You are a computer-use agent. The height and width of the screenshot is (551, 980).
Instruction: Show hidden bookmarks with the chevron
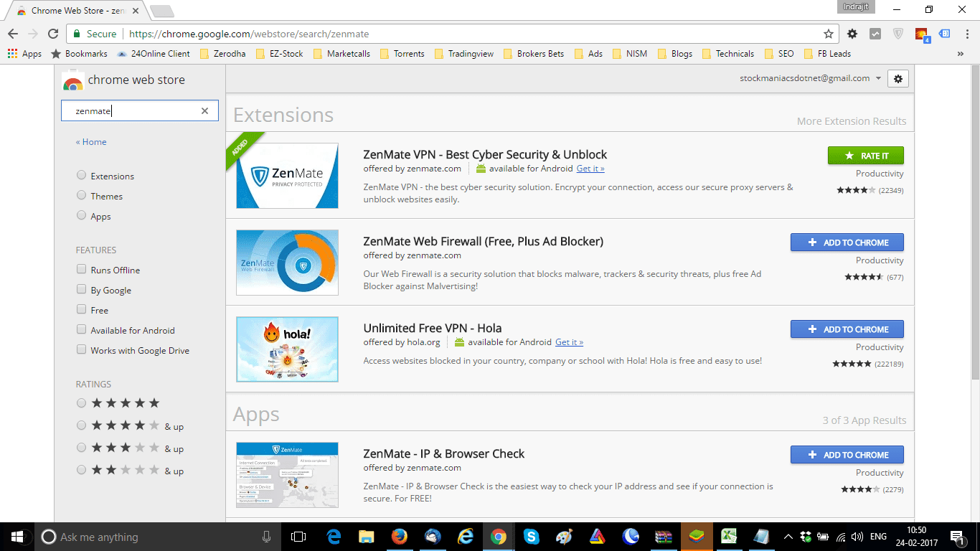pyautogui.click(x=961, y=54)
